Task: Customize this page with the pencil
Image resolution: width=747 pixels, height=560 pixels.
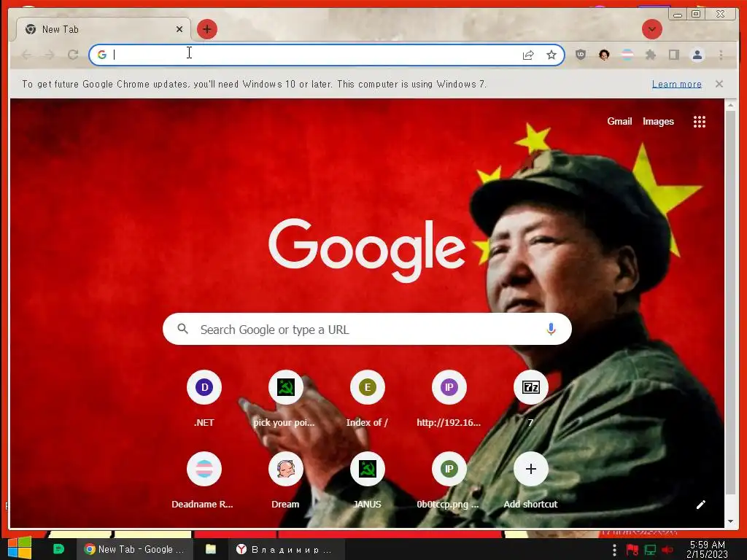Action: pos(701,505)
